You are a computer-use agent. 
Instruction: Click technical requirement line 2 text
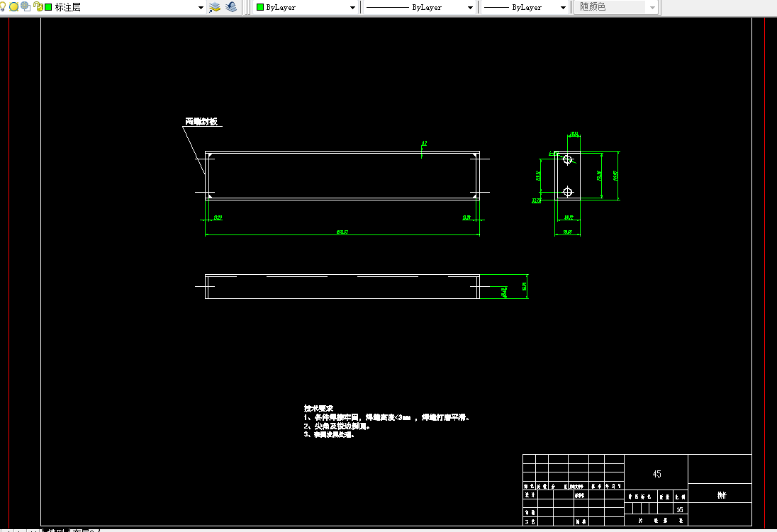click(x=337, y=426)
